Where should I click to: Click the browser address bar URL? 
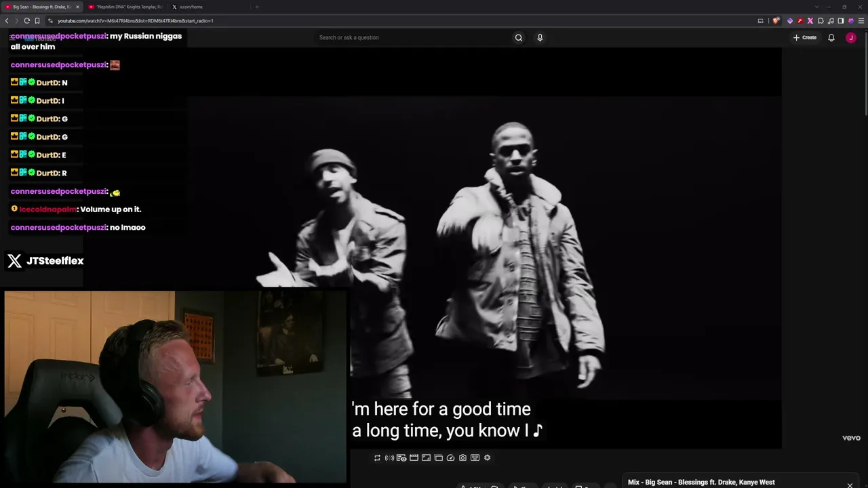136,21
